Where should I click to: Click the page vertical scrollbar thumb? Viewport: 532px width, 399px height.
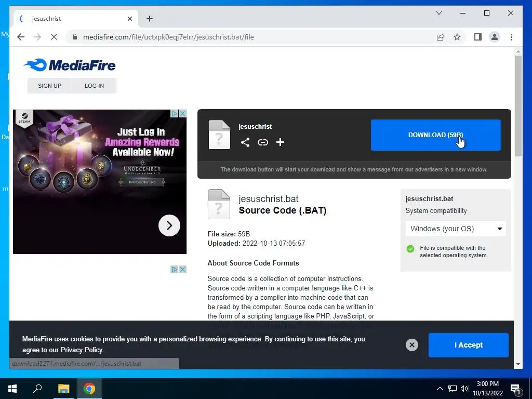pyautogui.click(x=518, y=106)
